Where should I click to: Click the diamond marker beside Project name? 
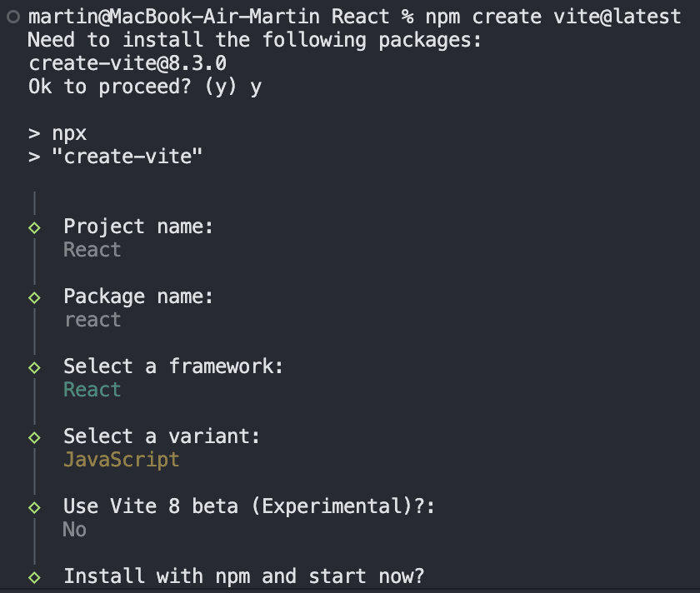(35, 227)
